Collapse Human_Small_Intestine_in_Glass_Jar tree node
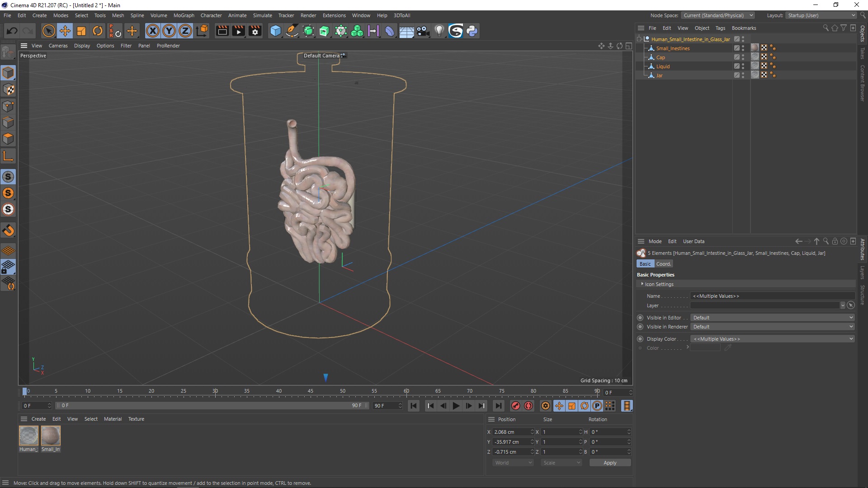This screenshot has height=488, width=868. [639, 39]
